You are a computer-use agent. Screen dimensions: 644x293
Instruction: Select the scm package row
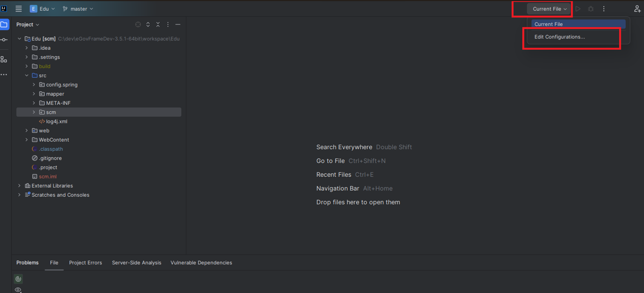[98, 112]
